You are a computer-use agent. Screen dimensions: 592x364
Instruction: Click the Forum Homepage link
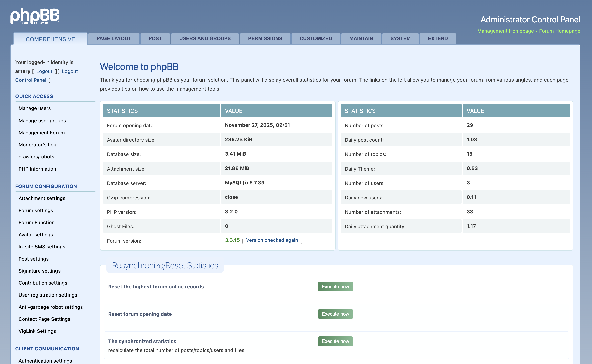559,31
